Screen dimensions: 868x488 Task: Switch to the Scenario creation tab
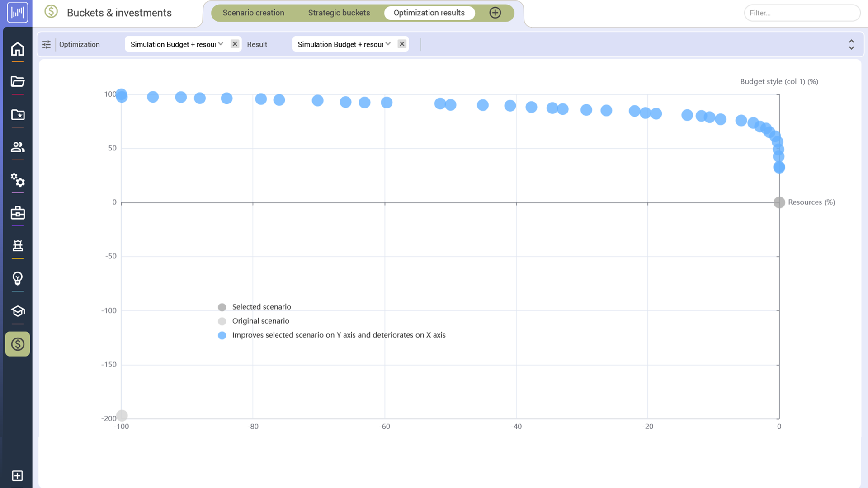click(x=253, y=13)
